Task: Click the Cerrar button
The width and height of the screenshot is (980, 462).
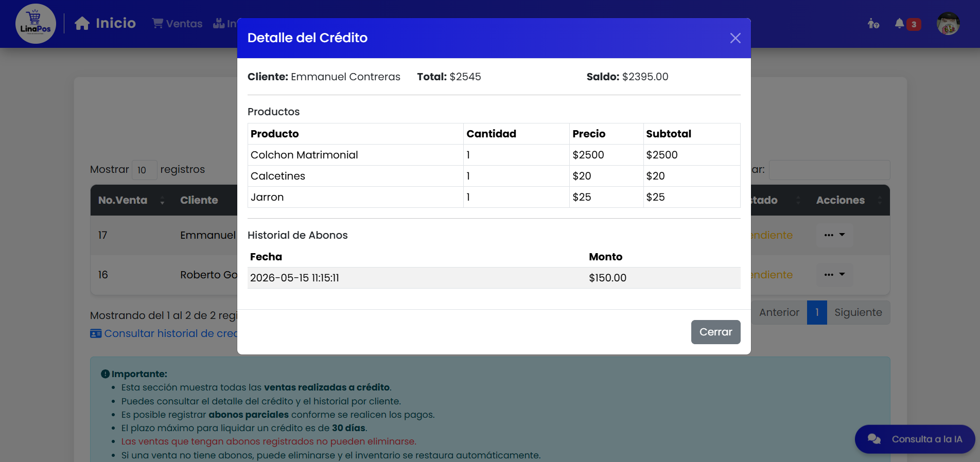Action: 715,332
